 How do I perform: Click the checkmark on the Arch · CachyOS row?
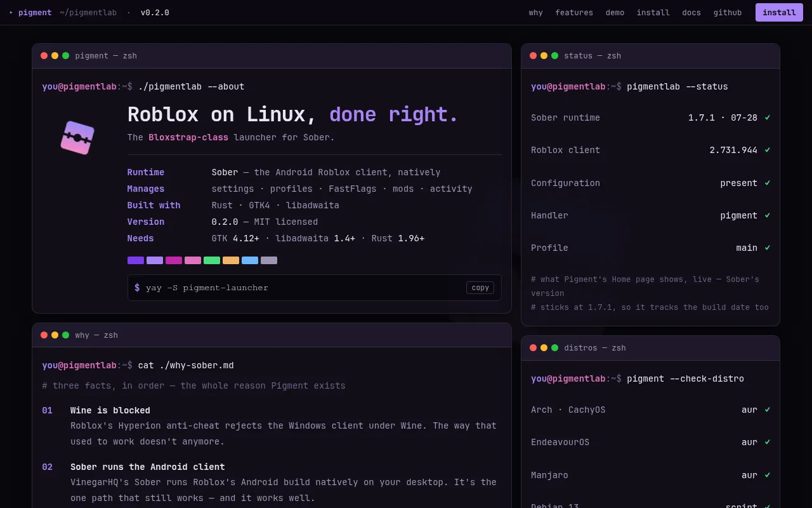pos(768,410)
